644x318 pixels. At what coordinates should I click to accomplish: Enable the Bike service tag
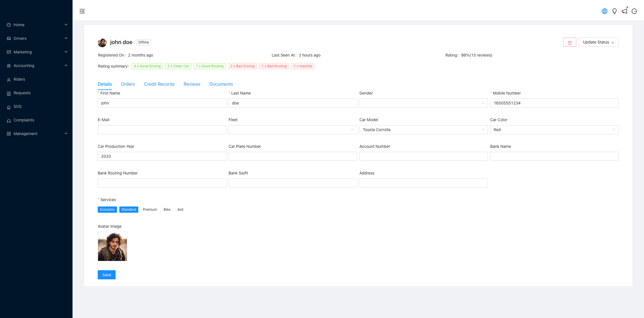[x=167, y=210]
